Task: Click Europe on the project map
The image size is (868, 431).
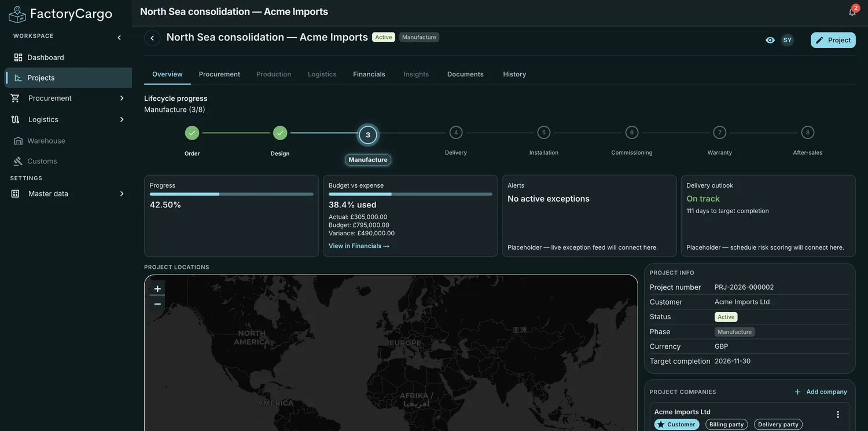Action: click(405, 343)
